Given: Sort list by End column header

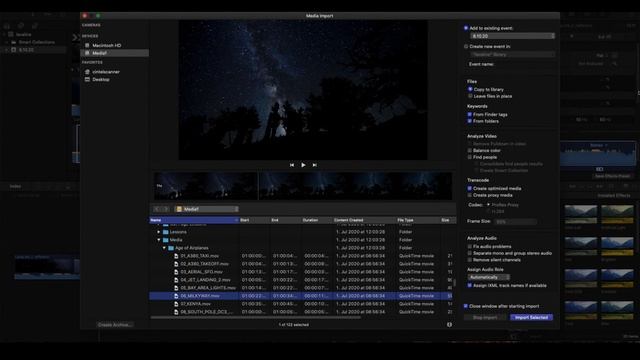Looking at the screenshot, I should [286, 220].
